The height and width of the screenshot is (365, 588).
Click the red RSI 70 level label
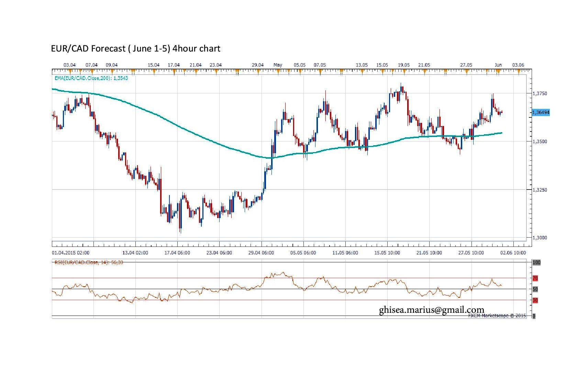pyautogui.click(x=535, y=278)
